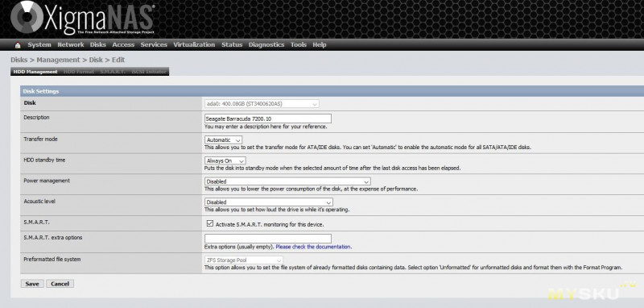This screenshot has height=308, width=644.
Task: Open the Diagnostics menu
Action: (266, 45)
